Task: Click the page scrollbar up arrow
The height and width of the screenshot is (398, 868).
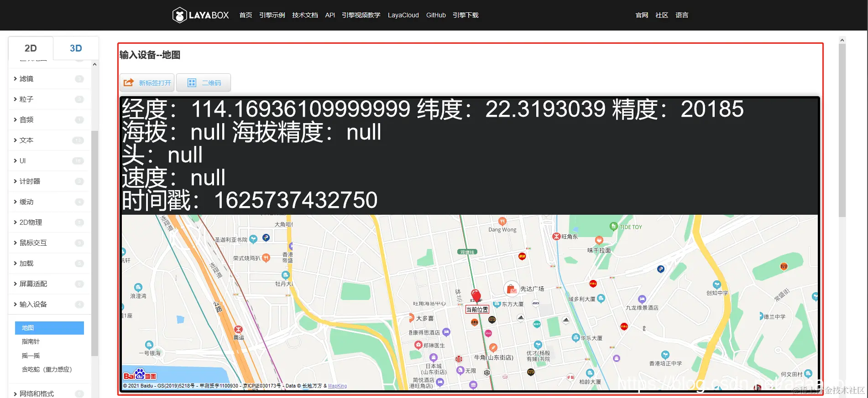Action: click(x=842, y=40)
